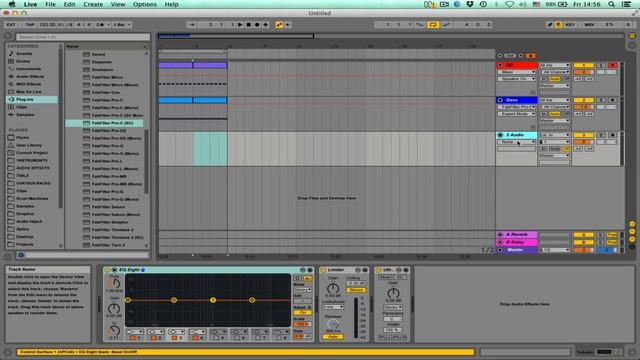Toggle Utility device activator

(378, 270)
